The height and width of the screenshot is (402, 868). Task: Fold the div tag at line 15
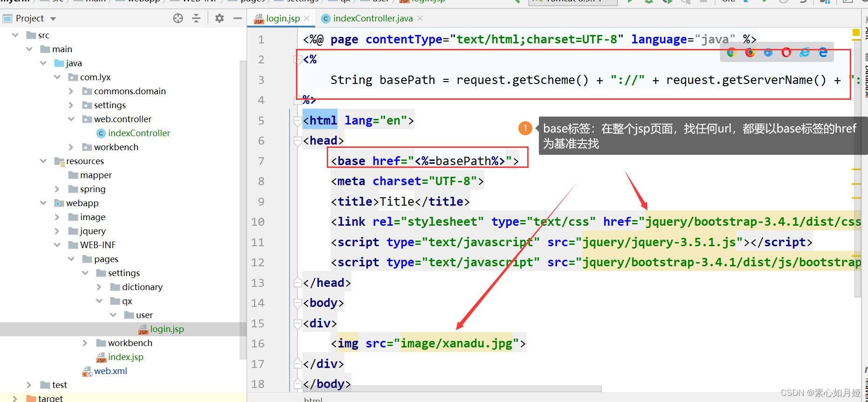click(297, 323)
